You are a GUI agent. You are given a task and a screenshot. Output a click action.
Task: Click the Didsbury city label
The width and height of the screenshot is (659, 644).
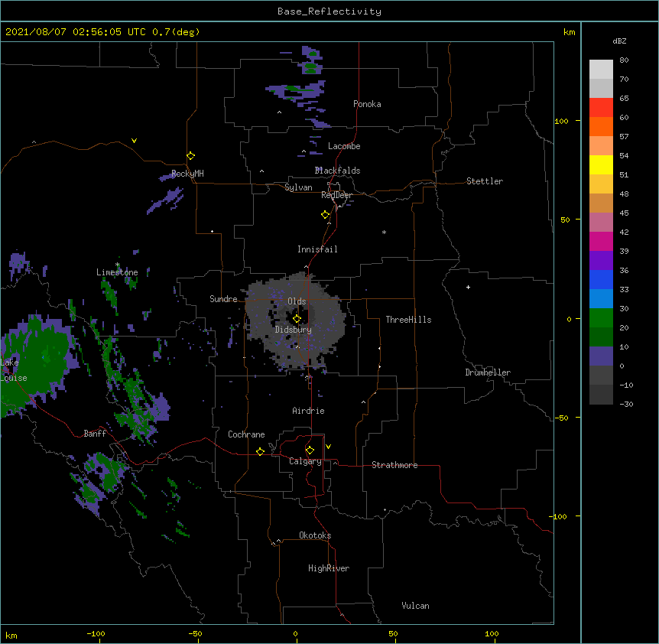point(294,330)
